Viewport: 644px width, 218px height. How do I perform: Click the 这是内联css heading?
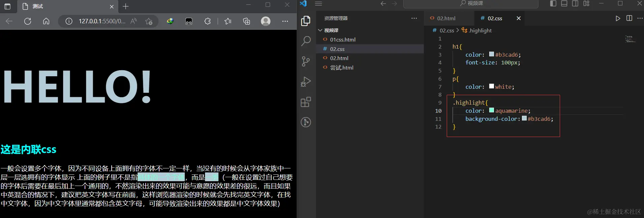pyautogui.click(x=29, y=149)
